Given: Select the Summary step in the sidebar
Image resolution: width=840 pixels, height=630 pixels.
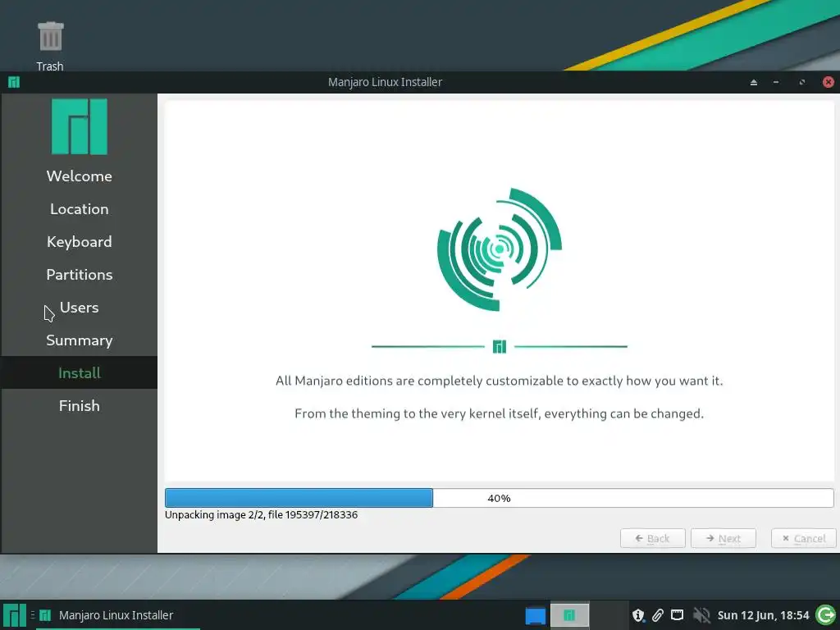Looking at the screenshot, I should click(80, 340).
